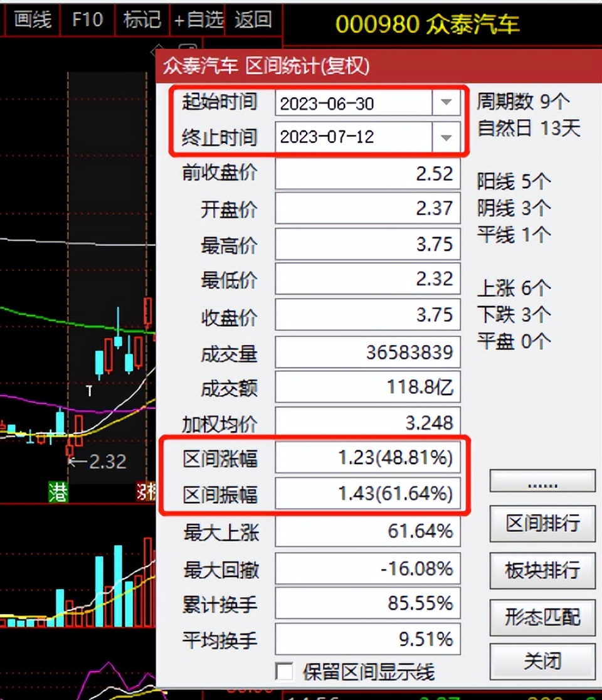Open 形态匹配 pattern matching
Screen dimensions: 602x700
542,617
